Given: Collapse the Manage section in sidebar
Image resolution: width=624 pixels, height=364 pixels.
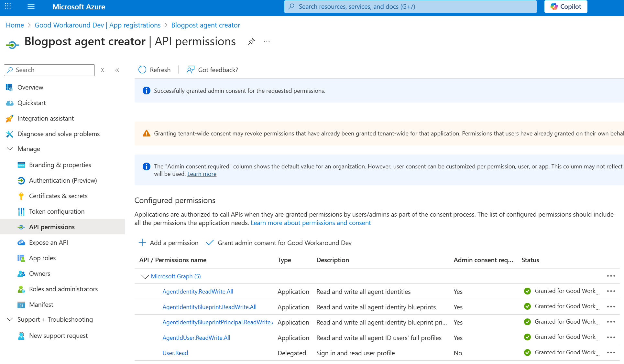Looking at the screenshot, I should click(10, 149).
